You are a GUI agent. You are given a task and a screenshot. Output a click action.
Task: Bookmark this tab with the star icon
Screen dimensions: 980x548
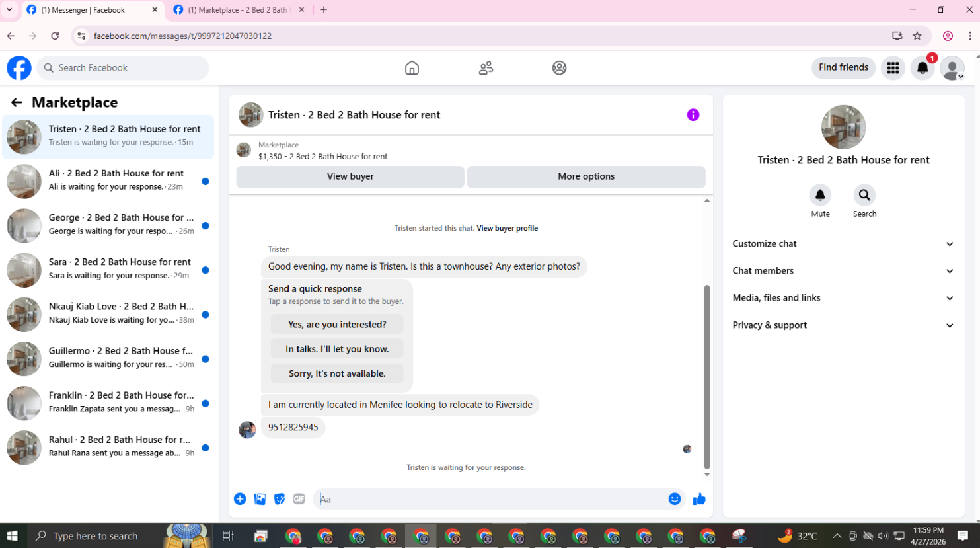[x=917, y=36]
